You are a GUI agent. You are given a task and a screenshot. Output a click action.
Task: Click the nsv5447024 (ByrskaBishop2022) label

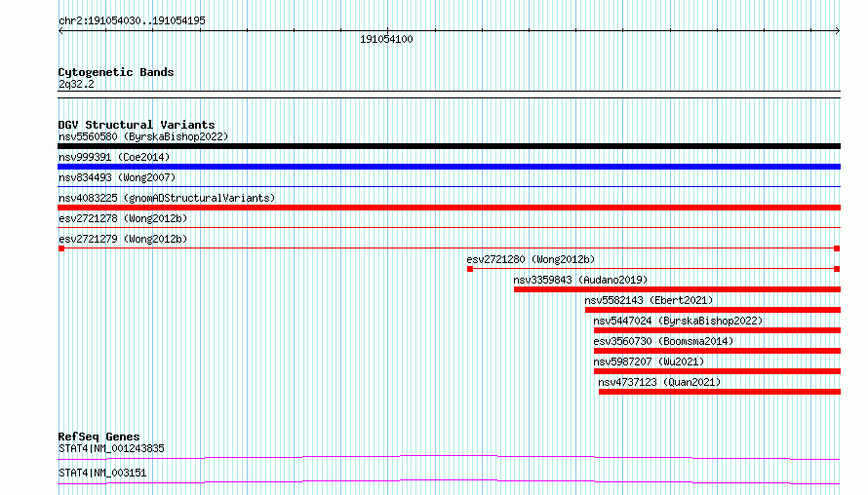pyautogui.click(x=678, y=321)
